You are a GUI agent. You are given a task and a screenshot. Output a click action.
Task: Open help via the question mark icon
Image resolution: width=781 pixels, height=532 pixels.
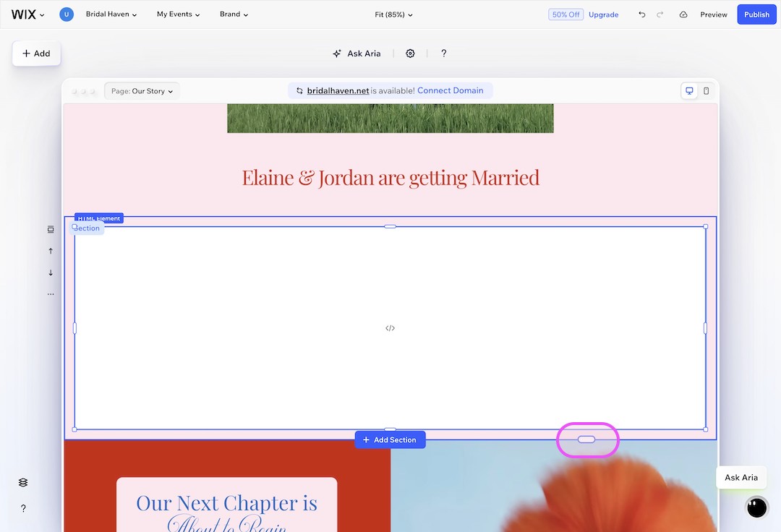coord(443,53)
